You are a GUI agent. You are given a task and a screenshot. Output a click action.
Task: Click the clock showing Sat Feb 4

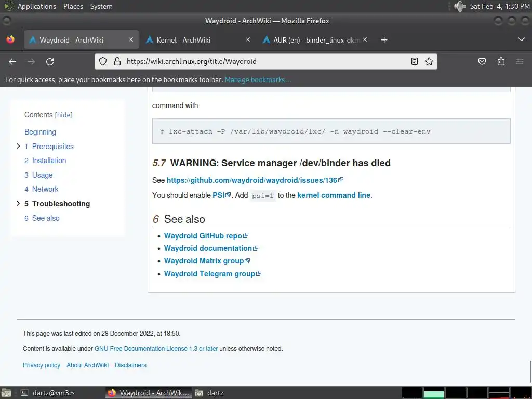(x=499, y=6)
